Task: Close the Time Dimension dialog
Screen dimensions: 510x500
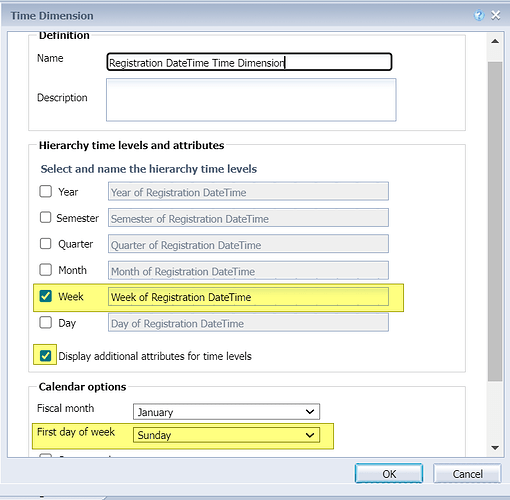Action: pos(496,15)
